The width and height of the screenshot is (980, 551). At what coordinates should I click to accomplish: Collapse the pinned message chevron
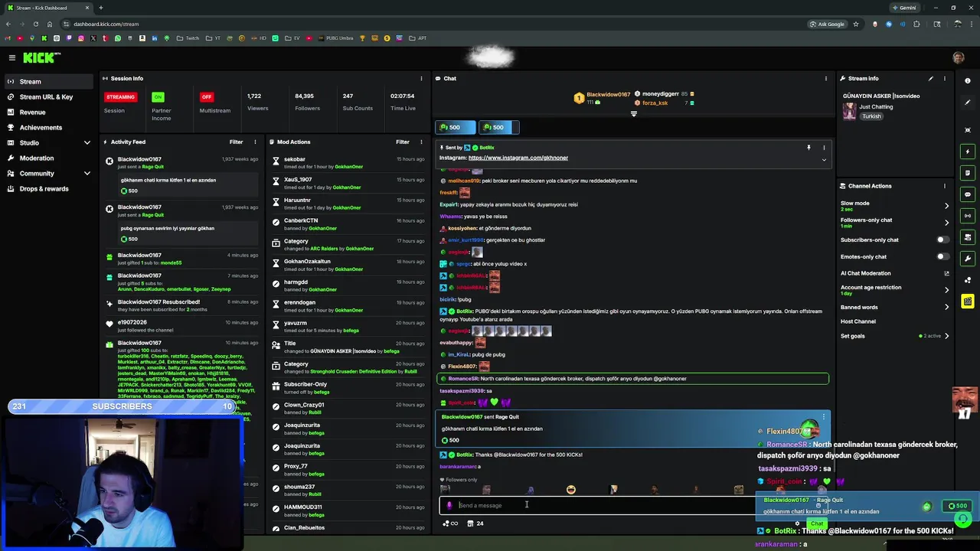824,160
